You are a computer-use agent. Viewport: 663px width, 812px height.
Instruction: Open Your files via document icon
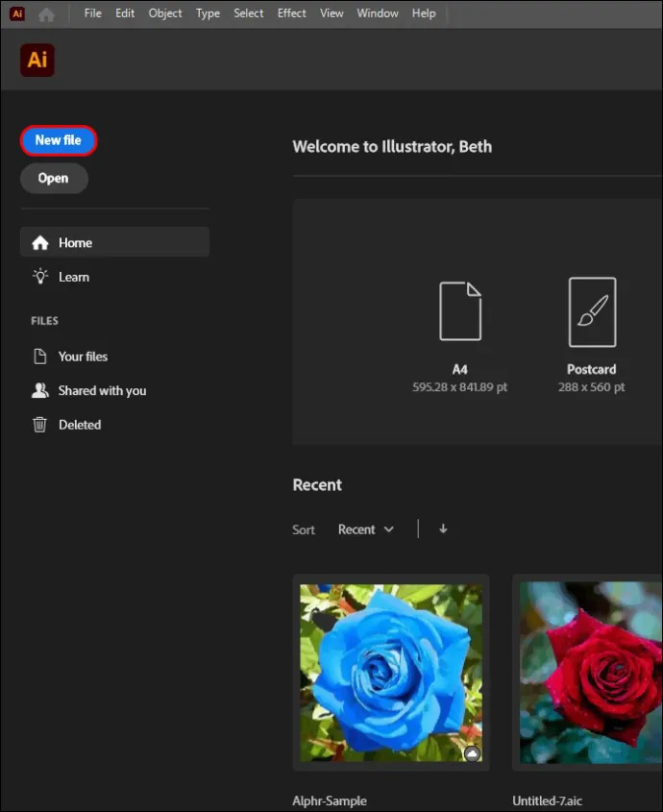tap(40, 357)
